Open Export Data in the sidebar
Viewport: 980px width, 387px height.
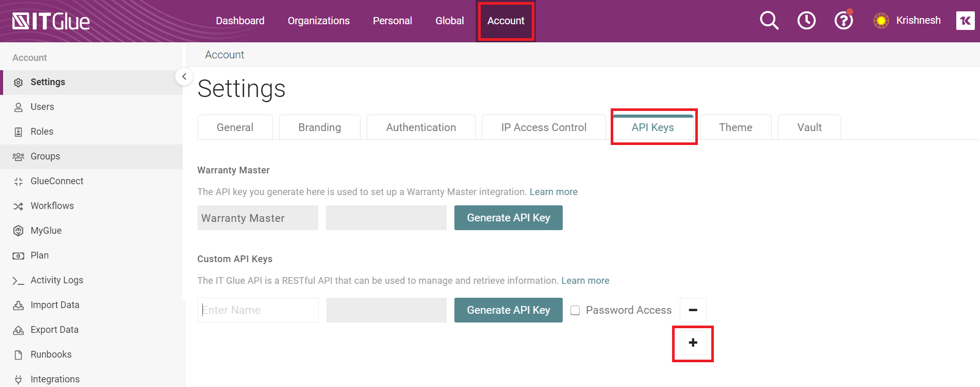[91, 330]
